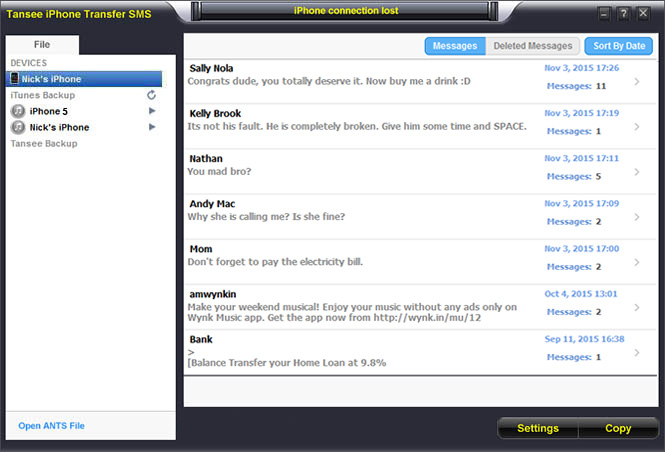The height and width of the screenshot is (452, 665).
Task: Open the Bank conversation arrow icon
Action: (637, 352)
